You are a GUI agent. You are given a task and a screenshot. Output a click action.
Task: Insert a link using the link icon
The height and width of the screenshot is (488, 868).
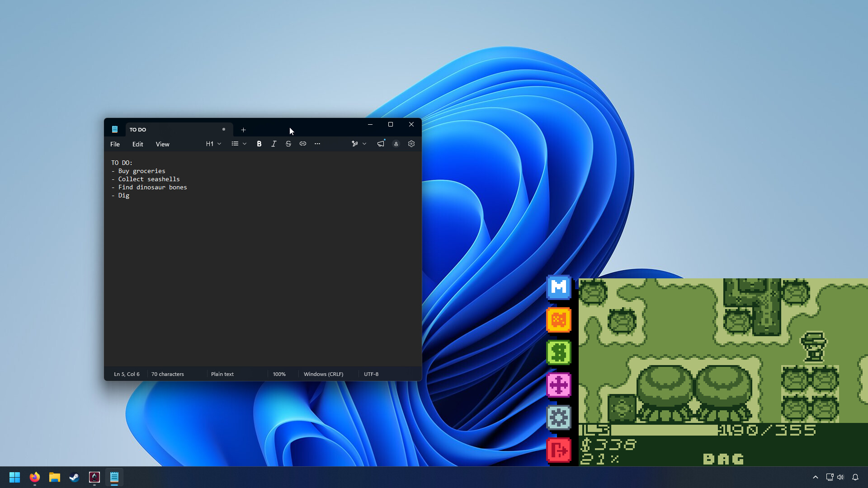click(303, 144)
